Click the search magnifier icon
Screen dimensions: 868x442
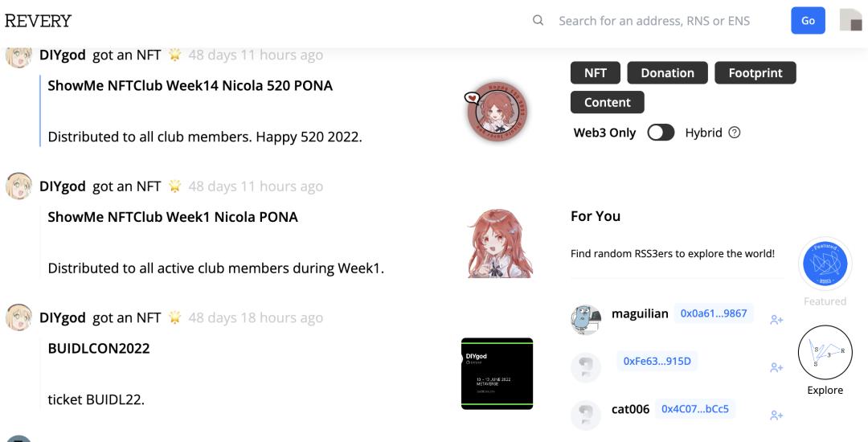(538, 21)
